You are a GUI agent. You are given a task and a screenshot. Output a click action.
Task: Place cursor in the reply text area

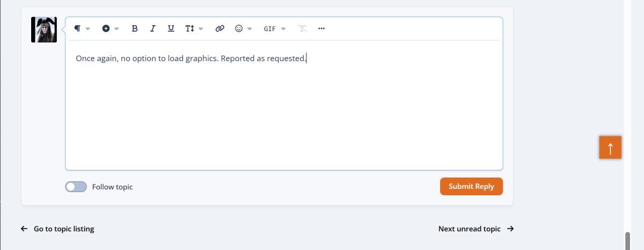coord(284,105)
